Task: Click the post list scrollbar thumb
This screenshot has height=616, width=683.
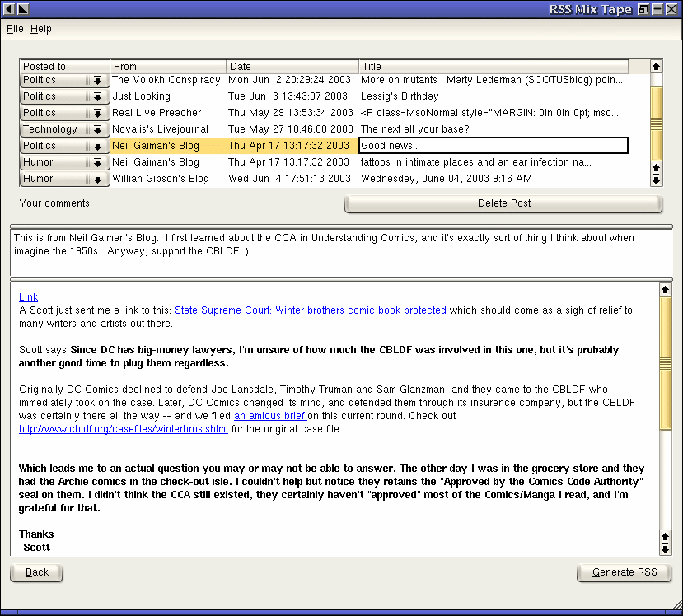Action: click(656, 124)
